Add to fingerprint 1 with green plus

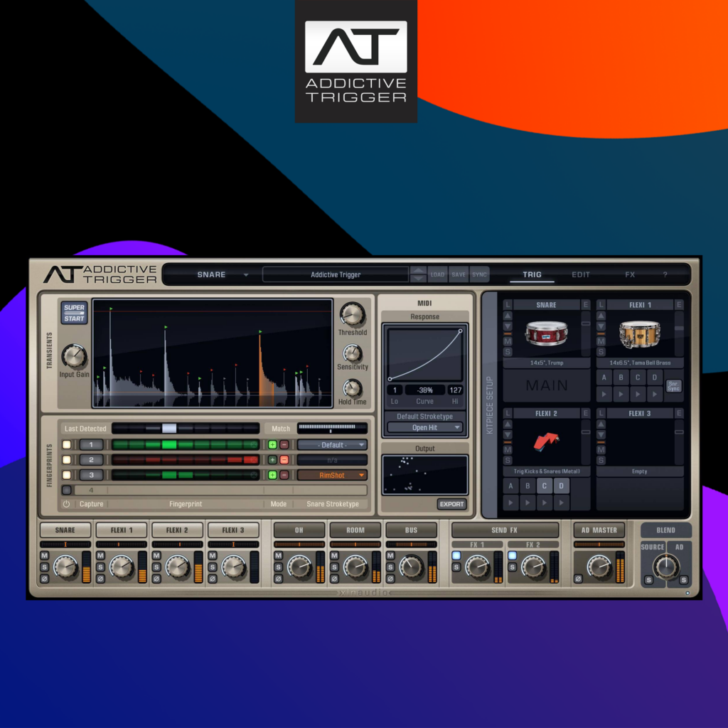pos(272,444)
